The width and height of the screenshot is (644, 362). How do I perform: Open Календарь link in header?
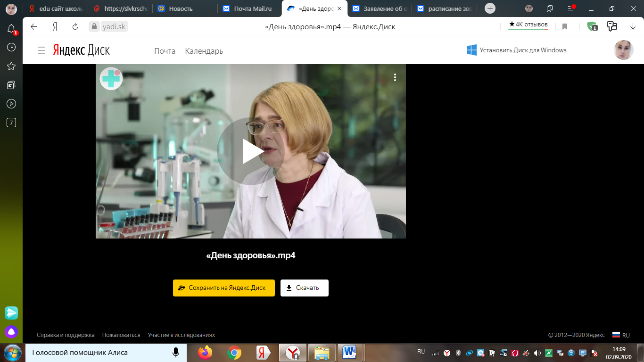point(204,51)
